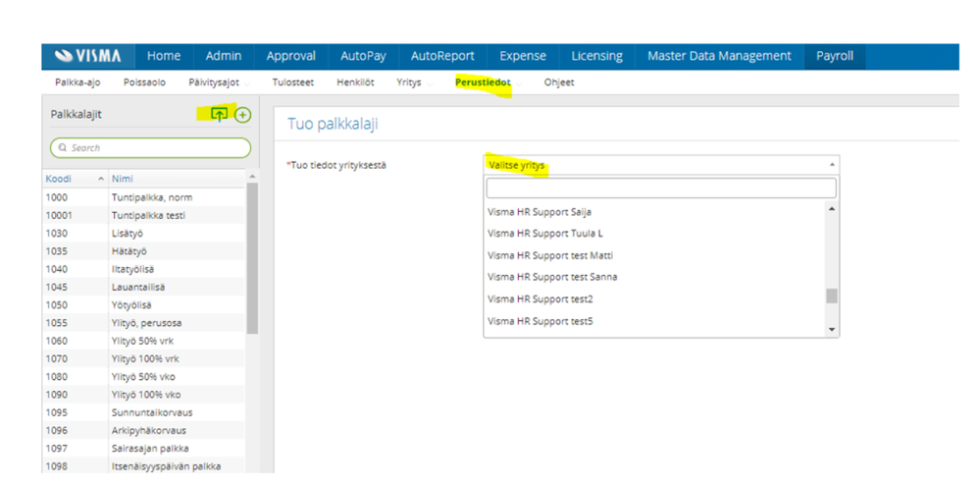Click the import palkkalaji upload icon
The height and width of the screenshot is (487, 980).
point(219,115)
